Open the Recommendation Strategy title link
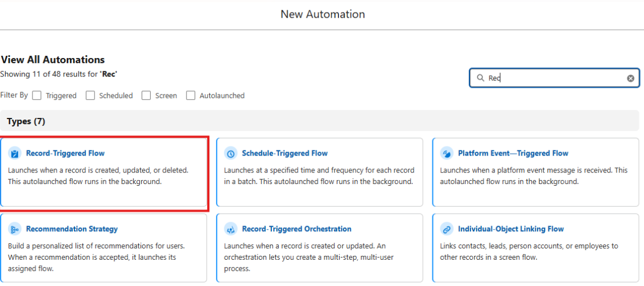 [x=72, y=229]
